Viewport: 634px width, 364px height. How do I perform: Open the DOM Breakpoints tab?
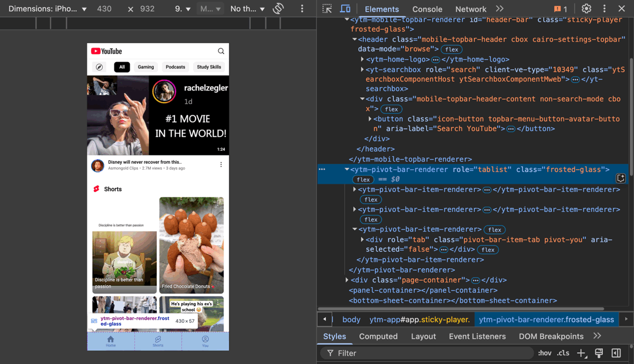(551, 336)
